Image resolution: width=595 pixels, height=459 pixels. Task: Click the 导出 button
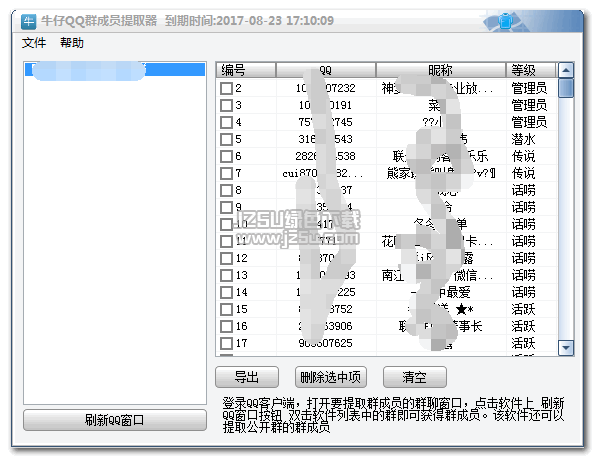click(247, 377)
